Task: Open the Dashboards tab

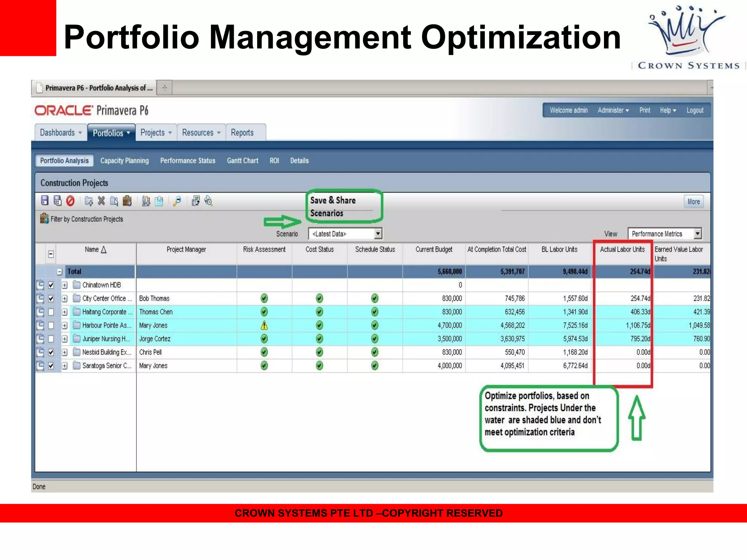Action: (61, 132)
